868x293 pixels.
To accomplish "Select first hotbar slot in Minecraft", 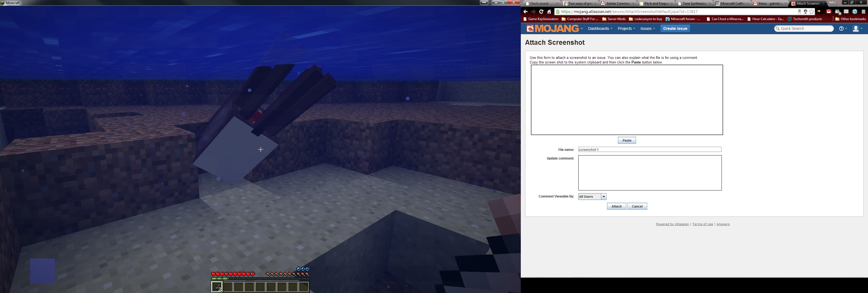I will [x=217, y=287].
